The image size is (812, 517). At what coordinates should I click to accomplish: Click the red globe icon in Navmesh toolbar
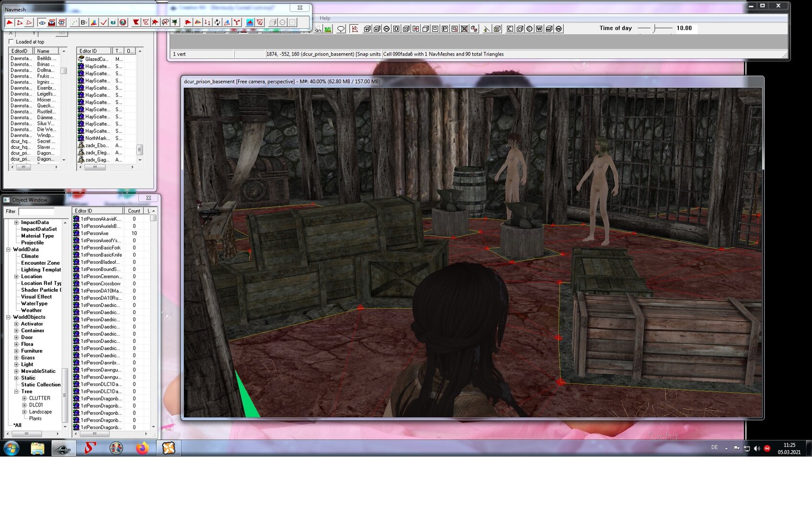[123, 22]
